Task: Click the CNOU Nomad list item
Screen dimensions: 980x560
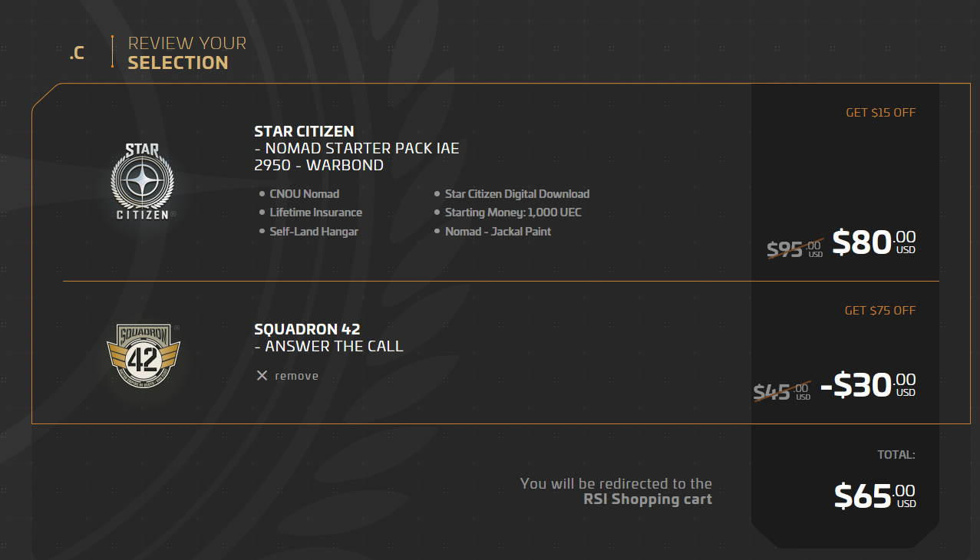Action: pyautogui.click(x=304, y=194)
